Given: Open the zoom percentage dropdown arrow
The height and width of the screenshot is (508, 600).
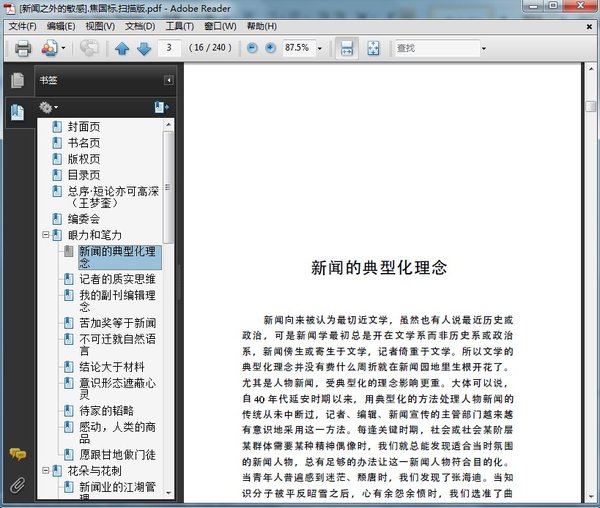Looking at the screenshot, I should pyautogui.click(x=320, y=48).
